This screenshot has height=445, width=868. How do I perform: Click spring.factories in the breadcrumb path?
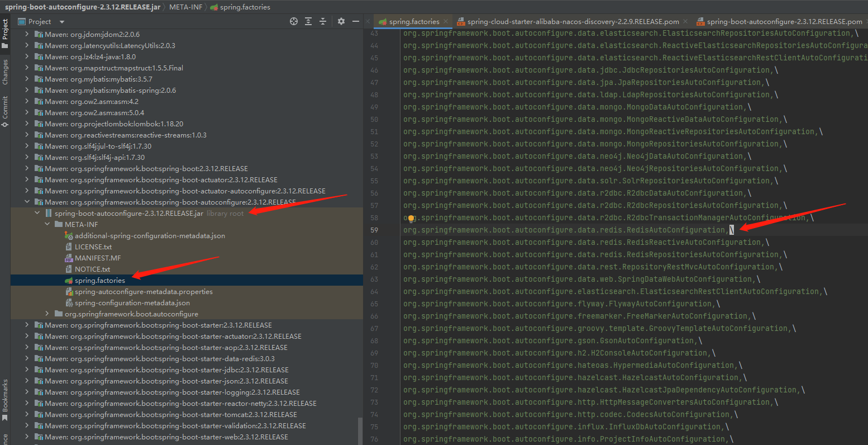point(245,7)
